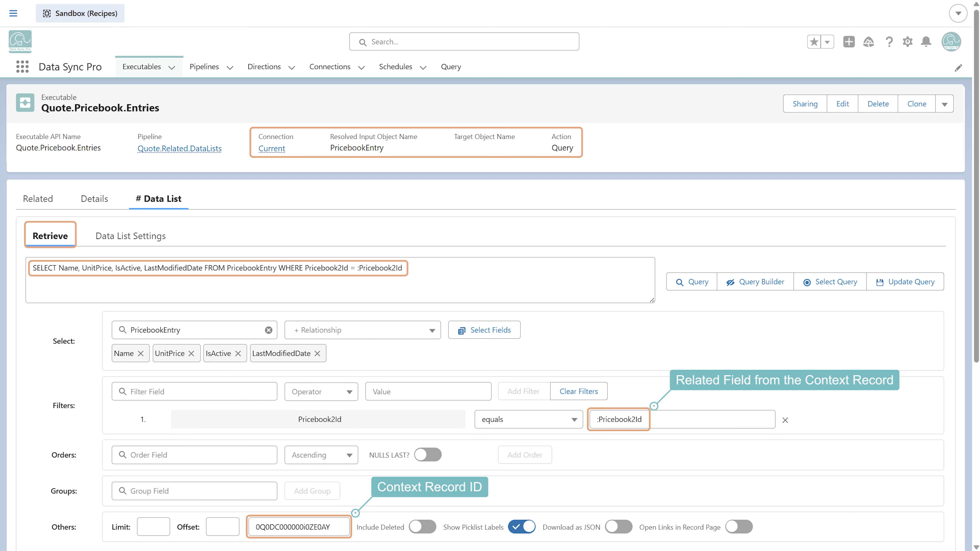Expand the + Relationship dropdown
Viewport: 980px width, 551px height.
[363, 330]
